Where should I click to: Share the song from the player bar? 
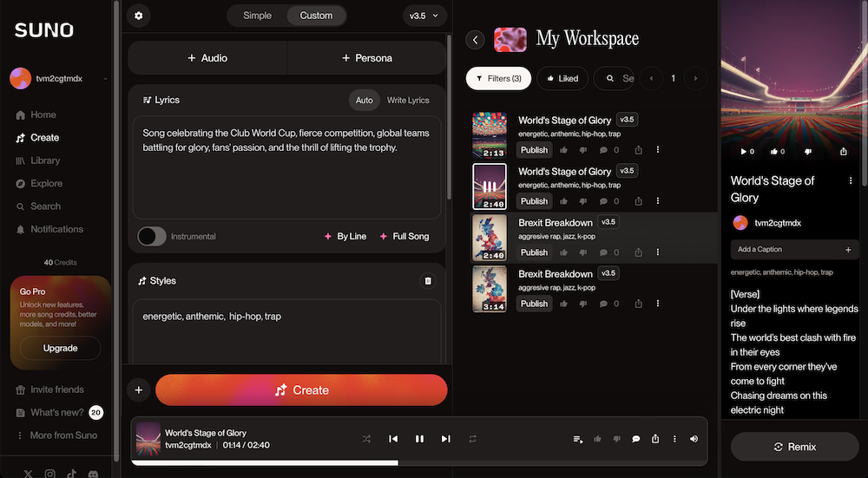coord(655,439)
